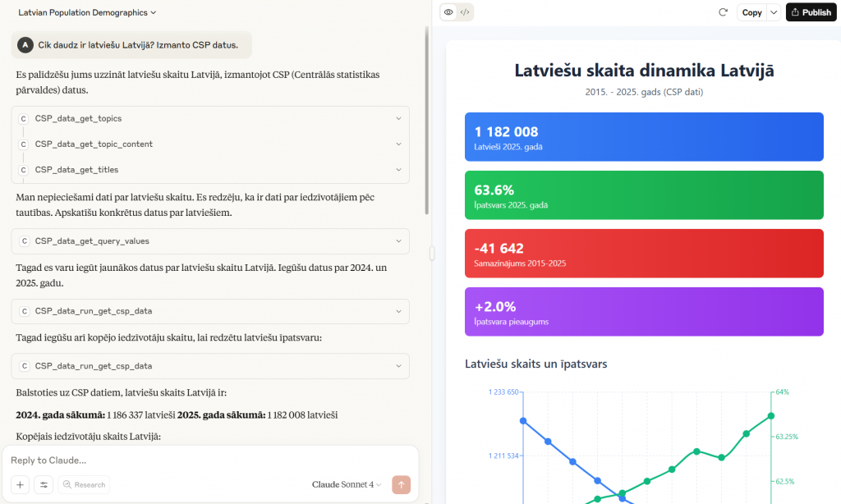Click the C icon beside CSP_data_get_topics
The width and height of the screenshot is (841, 504).
point(24,118)
